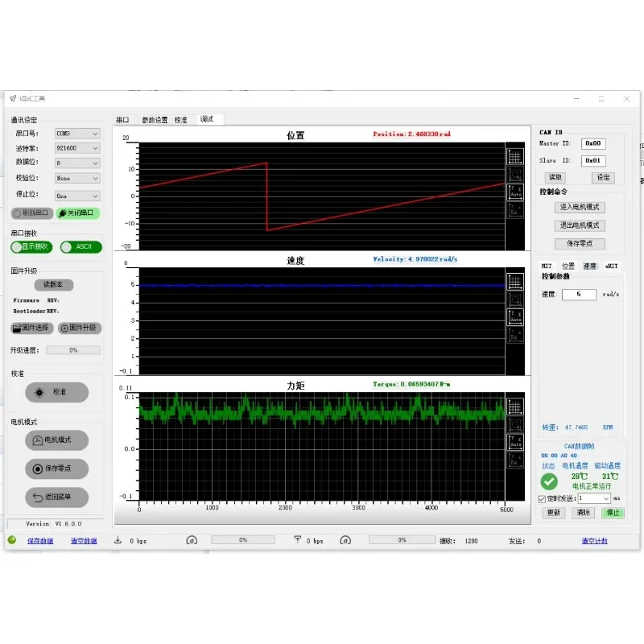
Task: Reset axes in the 速度 velocity chart
Action: pos(515,334)
